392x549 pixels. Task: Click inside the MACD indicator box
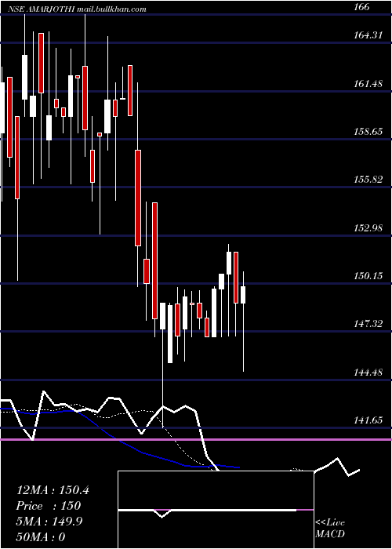coord(216,510)
